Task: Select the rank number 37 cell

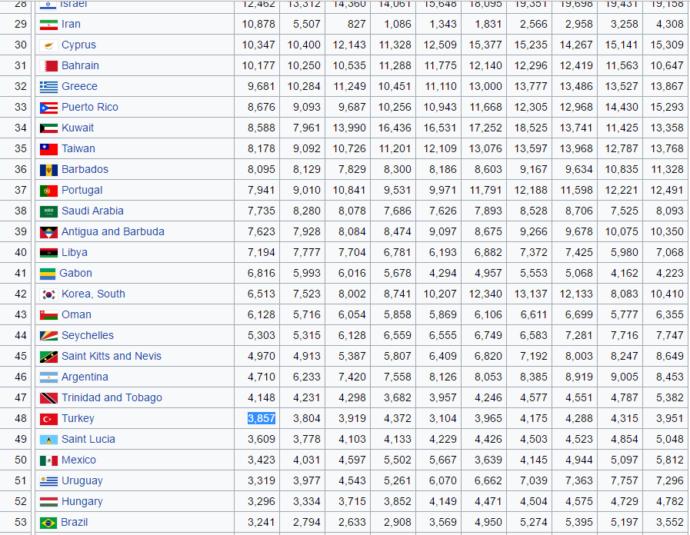Action: (x=20, y=190)
